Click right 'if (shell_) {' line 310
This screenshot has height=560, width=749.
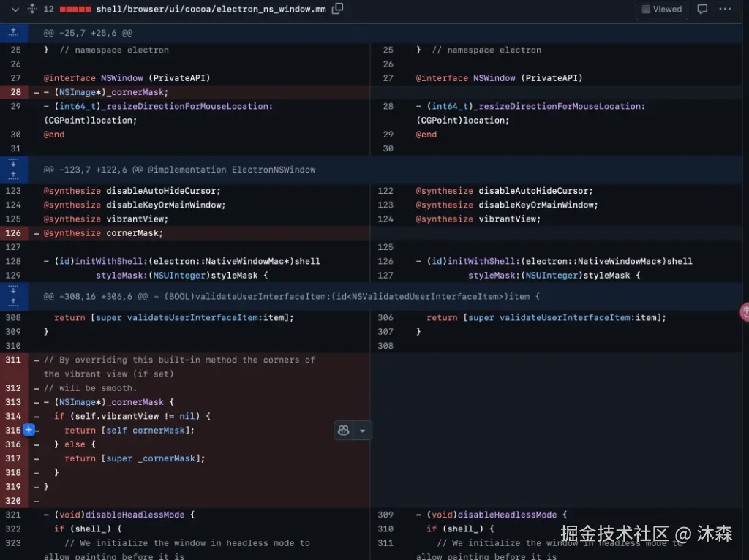point(461,529)
